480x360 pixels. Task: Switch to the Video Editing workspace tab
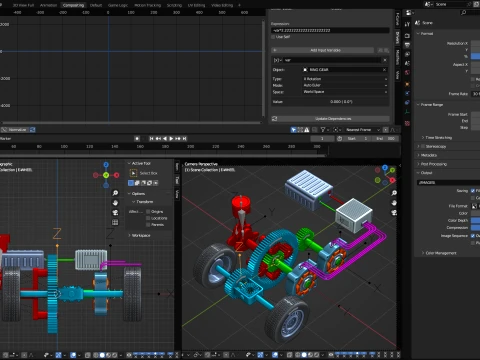coord(222,5)
